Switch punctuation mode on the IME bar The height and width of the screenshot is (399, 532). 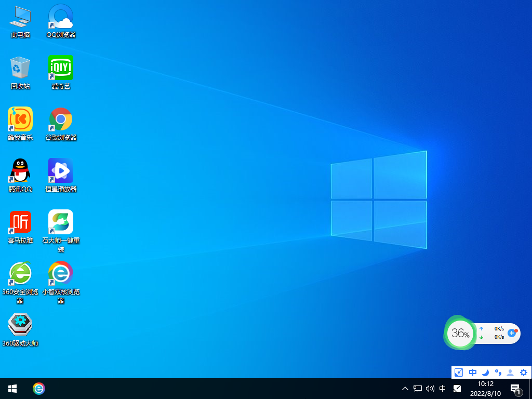498,373
